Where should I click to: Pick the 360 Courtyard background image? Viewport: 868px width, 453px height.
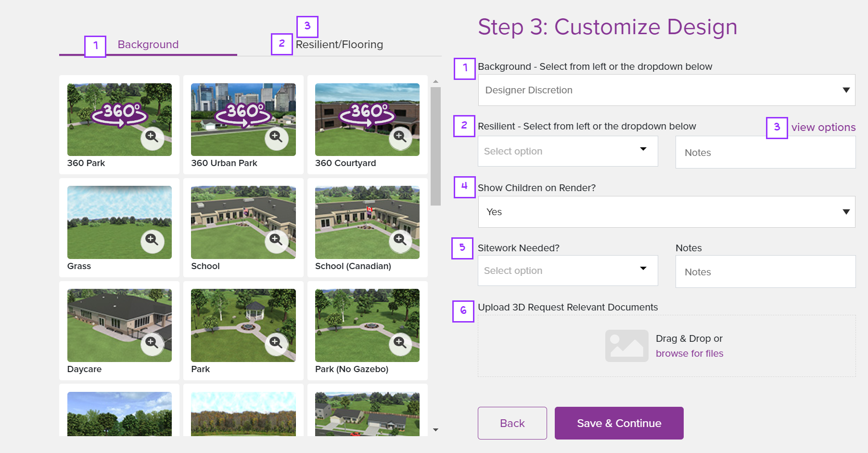tap(367, 119)
